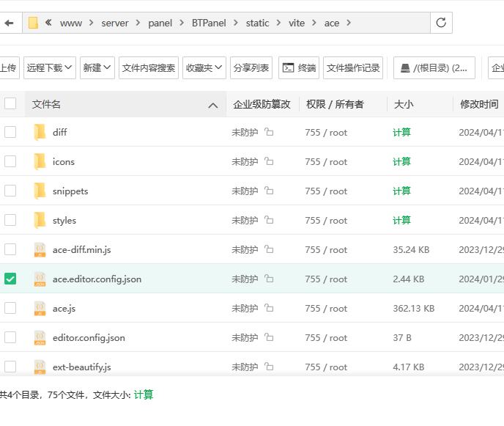The width and height of the screenshot is (504, 426).
Task: Click 755 / root for ace.js
Action: pyautogui.click(x=326, y=309)
